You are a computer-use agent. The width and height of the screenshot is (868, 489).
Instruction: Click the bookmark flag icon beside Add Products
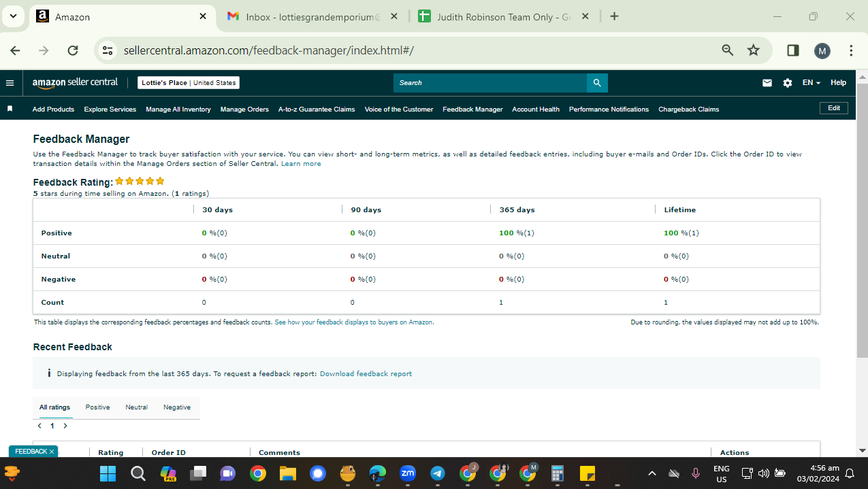pos(10,109)
